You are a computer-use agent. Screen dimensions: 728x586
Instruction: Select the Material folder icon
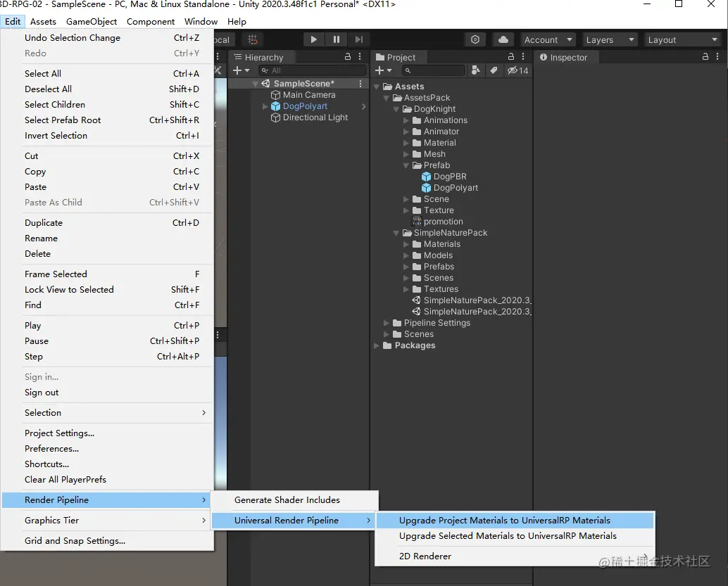417,142
